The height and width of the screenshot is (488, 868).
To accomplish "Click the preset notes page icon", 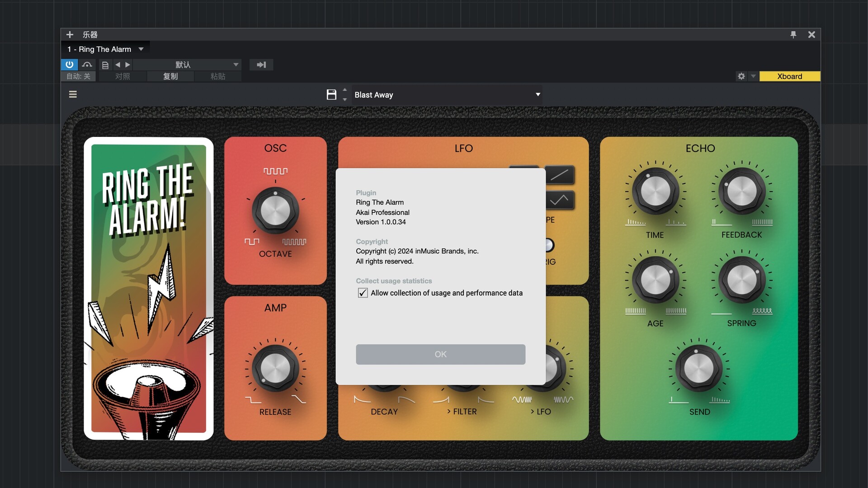I will point(105,65).
